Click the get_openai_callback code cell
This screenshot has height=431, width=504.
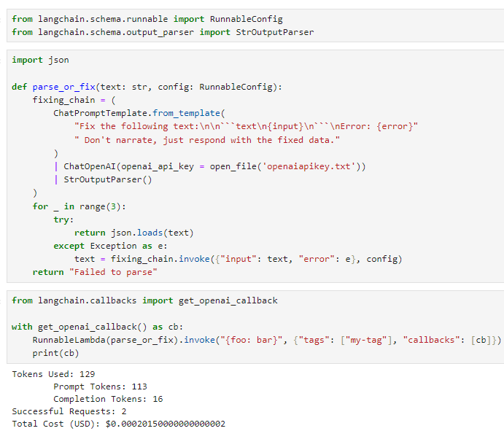[x=255, y=327]
